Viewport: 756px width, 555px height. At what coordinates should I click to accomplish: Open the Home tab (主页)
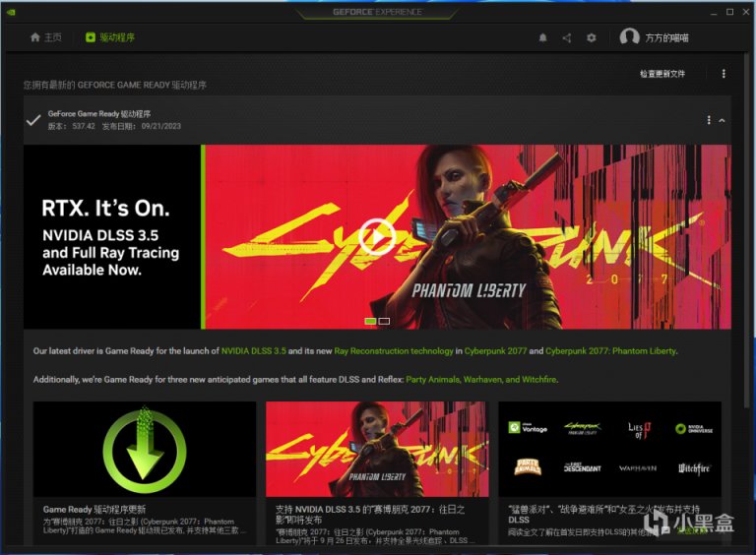(46, 37)
